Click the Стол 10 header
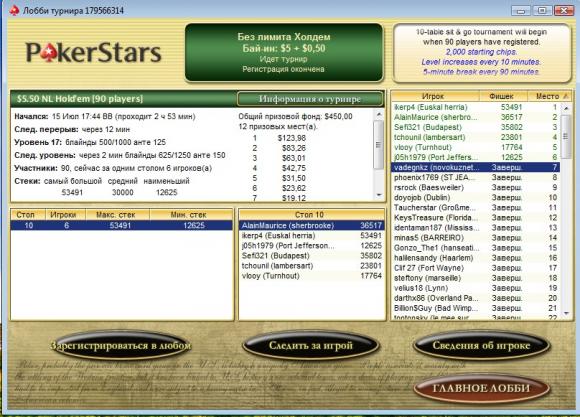The width and height of the screenshot is (580, 417). pos(312,215)
